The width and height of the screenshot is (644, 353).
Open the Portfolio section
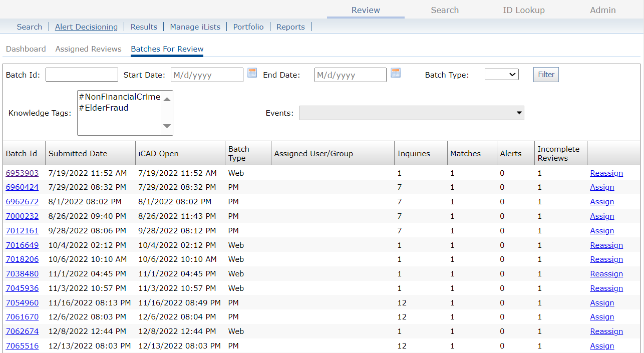point(248,27)
